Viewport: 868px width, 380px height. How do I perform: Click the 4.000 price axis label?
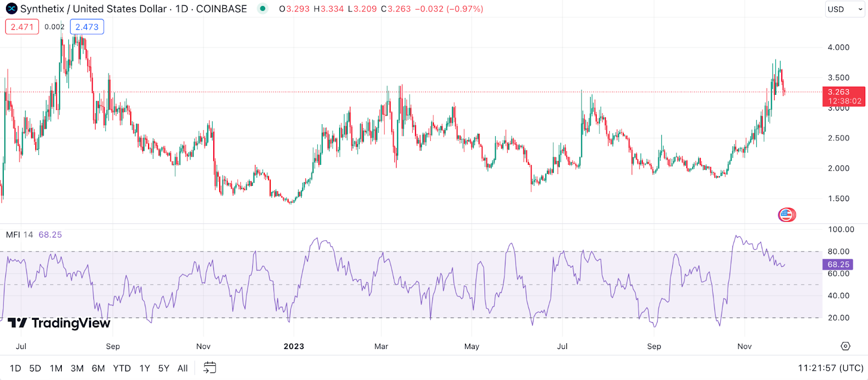(838, 48)
